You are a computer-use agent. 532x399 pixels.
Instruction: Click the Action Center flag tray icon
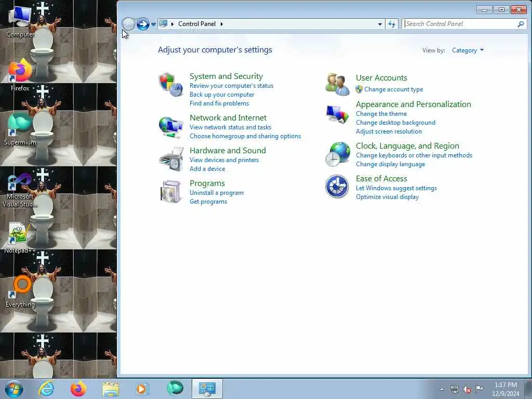[x=479, y=389]
